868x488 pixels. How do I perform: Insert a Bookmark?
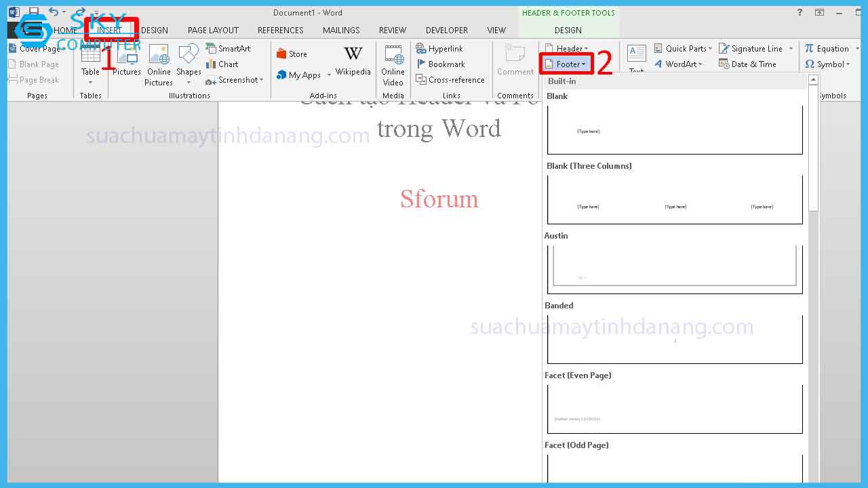click(440, 64)
